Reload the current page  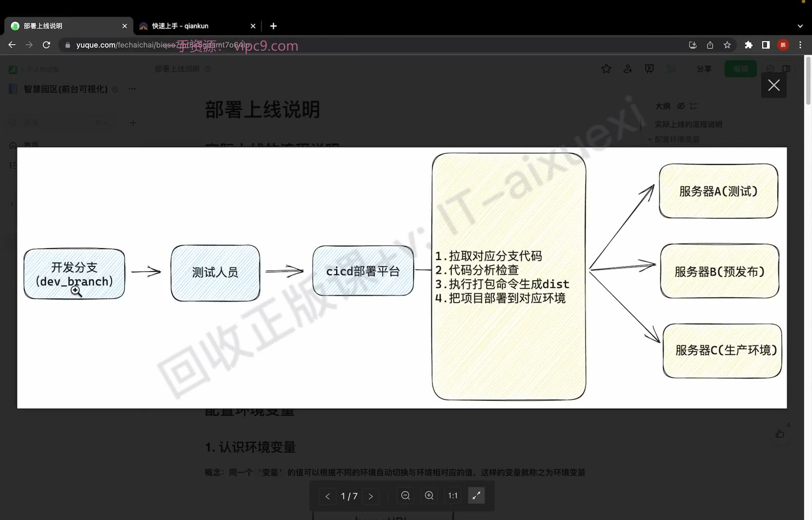point(46,45)
